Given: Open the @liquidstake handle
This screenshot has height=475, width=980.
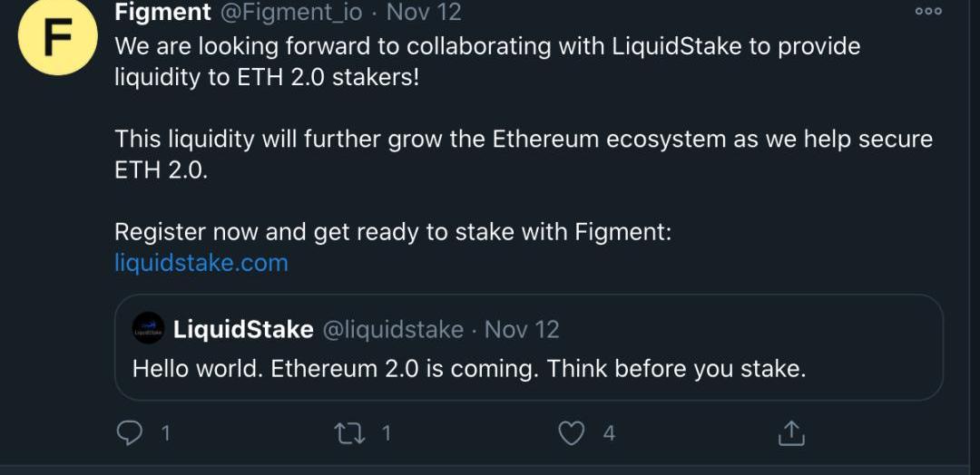Looking at the screenshot, I should (393, 329).
